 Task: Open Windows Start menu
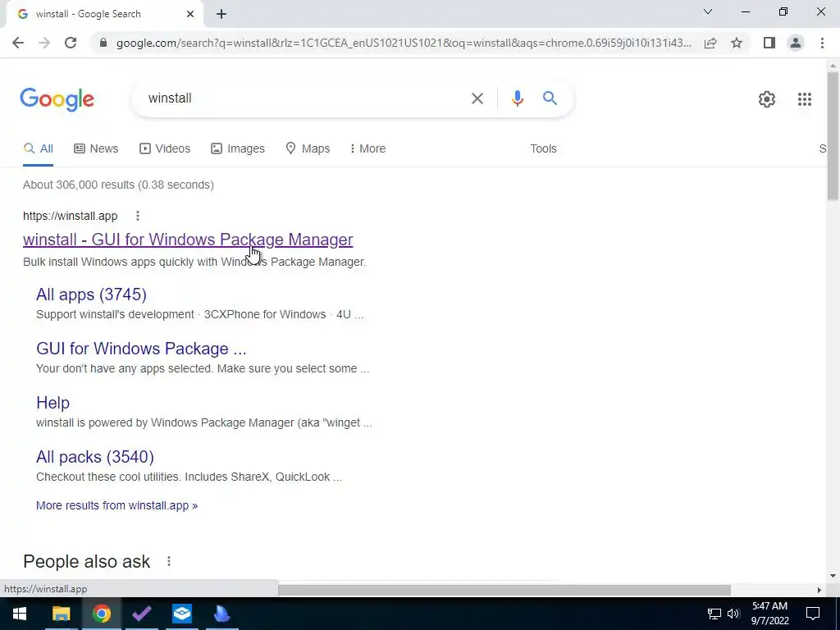coord(20,614)
